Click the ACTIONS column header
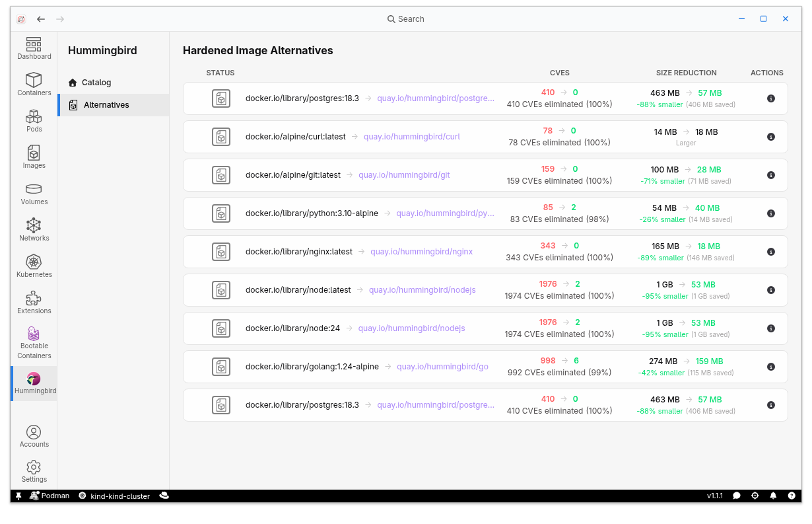Image resolution: width=812 pixels, height=524 pixels. [x=767, y=73]
